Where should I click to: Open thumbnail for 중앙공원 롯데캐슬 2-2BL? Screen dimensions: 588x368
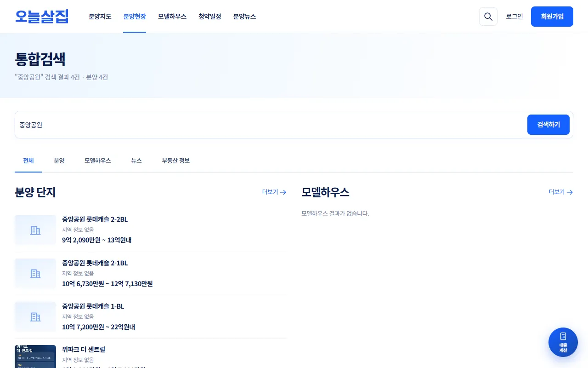[35, 230]
